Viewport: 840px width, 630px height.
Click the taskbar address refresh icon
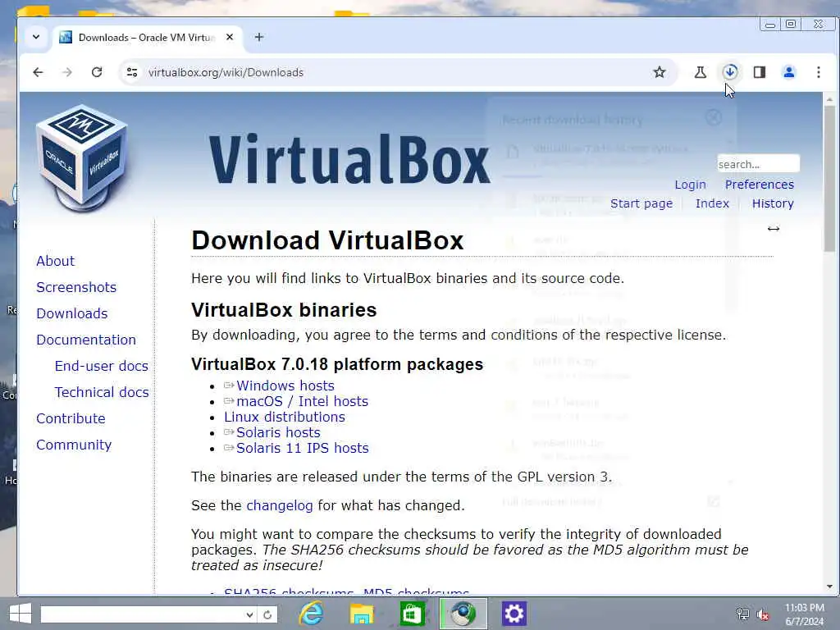click(x=267, y=614)
